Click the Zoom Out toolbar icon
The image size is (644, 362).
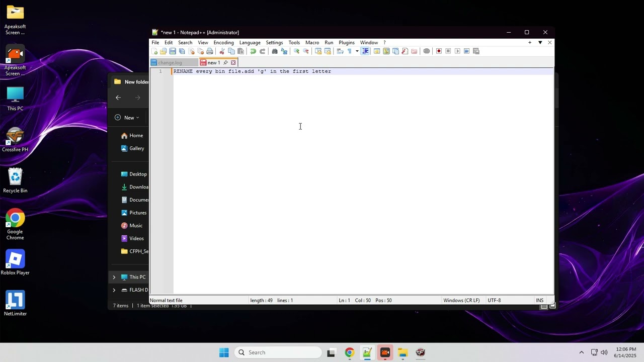(306, 51)
